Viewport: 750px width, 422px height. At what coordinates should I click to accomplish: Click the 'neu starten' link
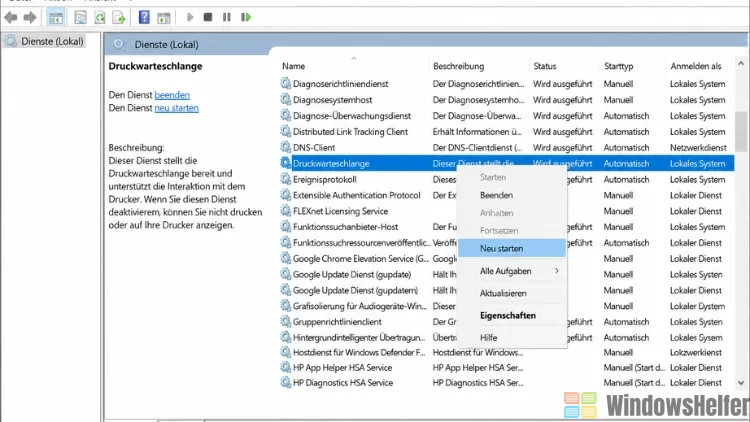click(176, 108)
